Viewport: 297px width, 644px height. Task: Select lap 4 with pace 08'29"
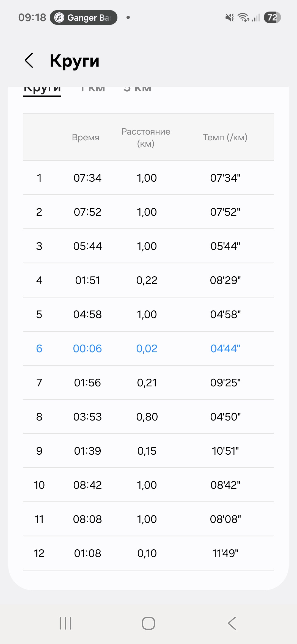(x=148, y=280)
